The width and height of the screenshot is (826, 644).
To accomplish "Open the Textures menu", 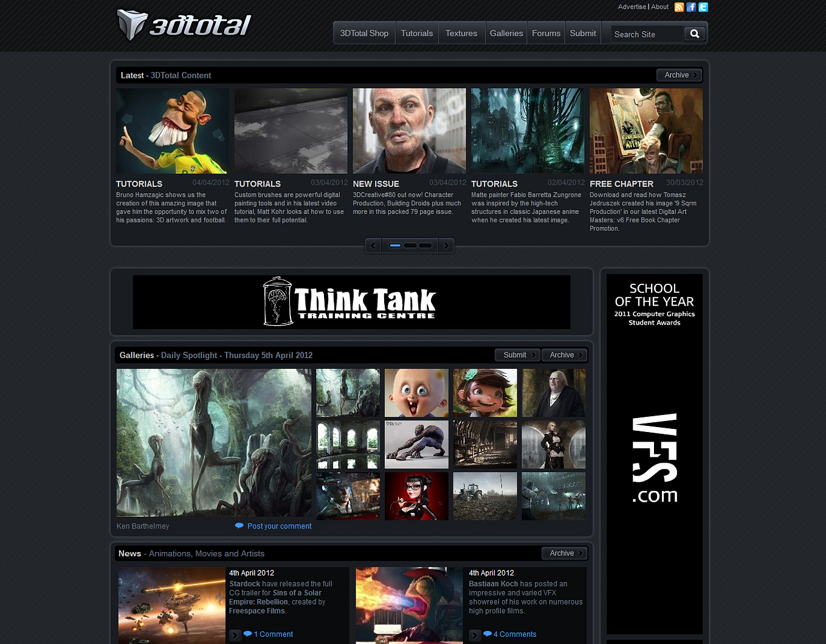I will pyautogui.click(x=461, y=33).
